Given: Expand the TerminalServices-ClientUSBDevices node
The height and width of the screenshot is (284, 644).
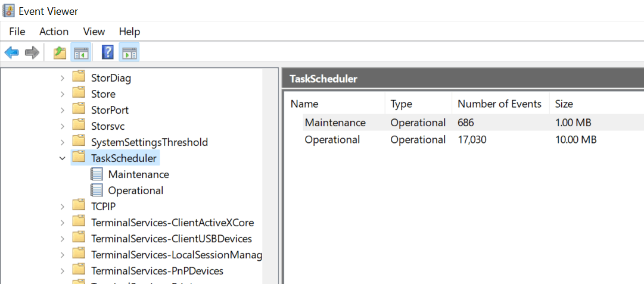Looking at the screenshot, I should (x=62, y=239).
